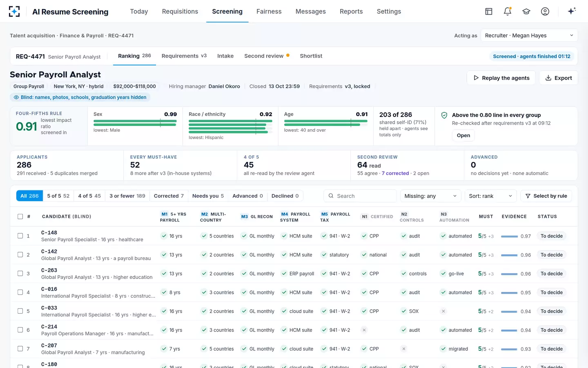Click the AI Resume Screening logo icon
Image resolution: width=588 pixels, height=368 pixels.
click(x=14, y=11)
